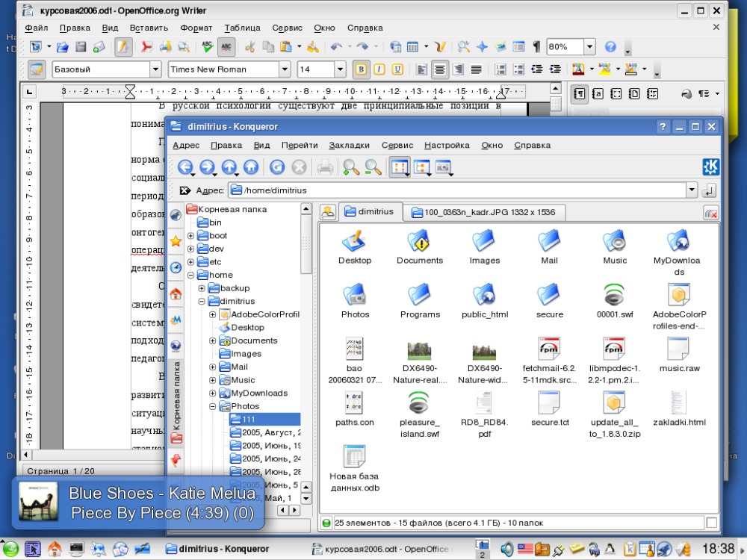Export directly as PDF in Writer

pyautogui.click(x=146, y=46)
